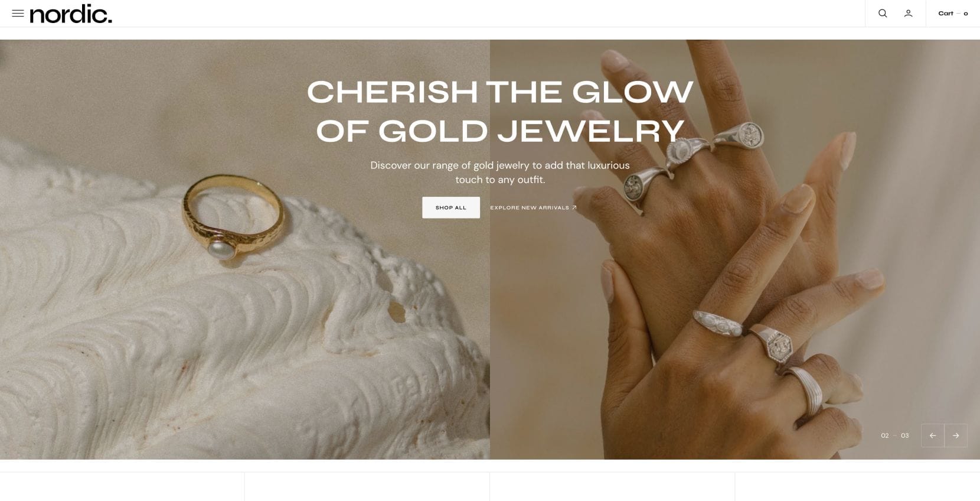980x501 pixels.
Task: Open the search magnifier icon
Action: click(883, 13)
